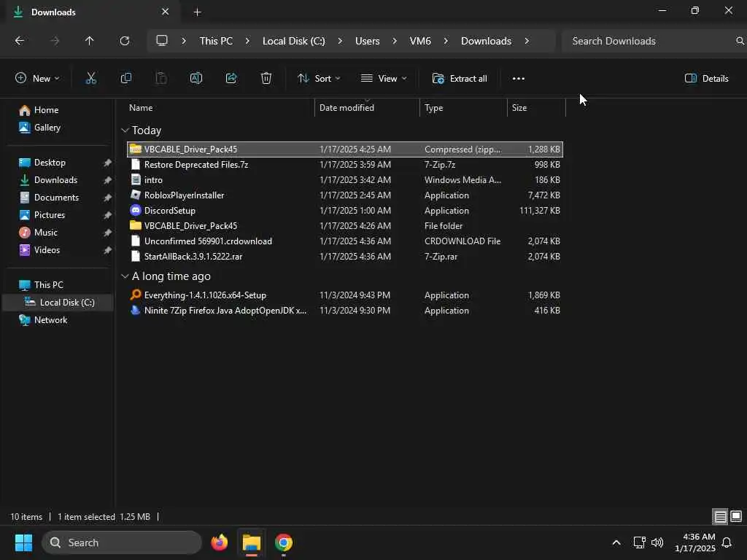Switch to large thumbnails view icon in status bar
Image resolution: width=747 pixels, height=560 pixels.
pos(736,517)
